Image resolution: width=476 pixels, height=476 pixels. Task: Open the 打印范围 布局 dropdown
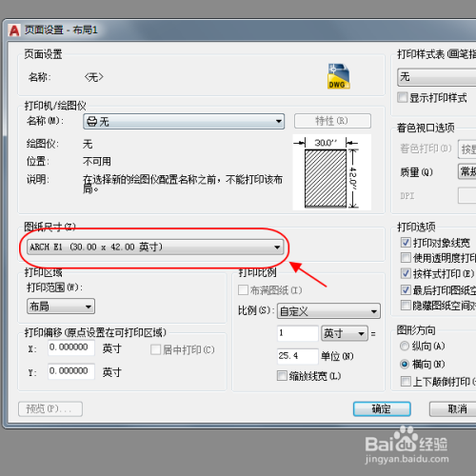(61, 307)
